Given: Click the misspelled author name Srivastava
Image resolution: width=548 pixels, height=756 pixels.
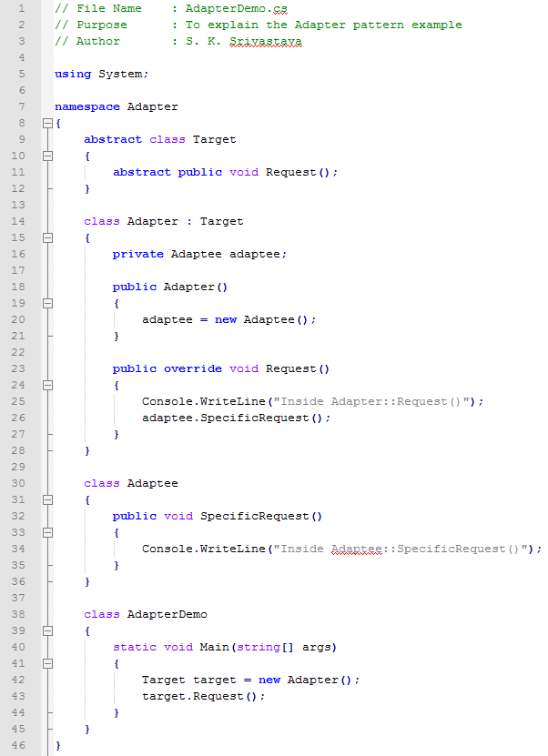Looking at the screenshot, I should pyautogui.click(x=265, y=42).
